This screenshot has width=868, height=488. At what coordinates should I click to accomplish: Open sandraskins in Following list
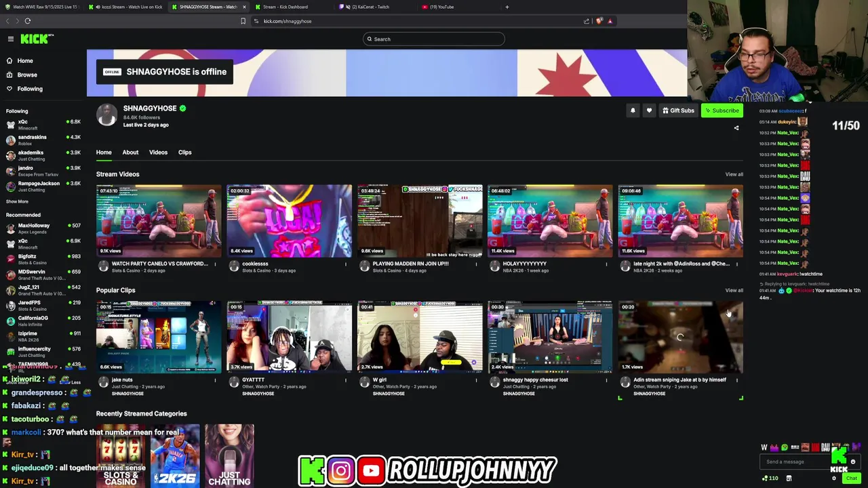coord(43,140)
